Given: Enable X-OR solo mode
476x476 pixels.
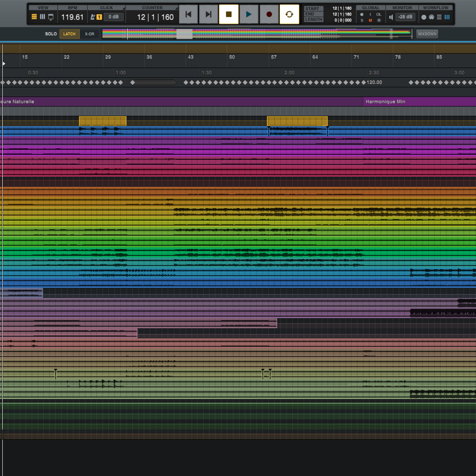Looking at the screenshot, I should (89, 34).
